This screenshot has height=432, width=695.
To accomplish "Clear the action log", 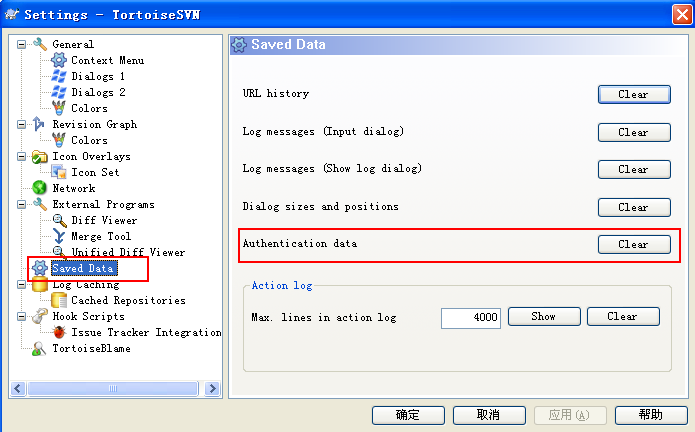I will [x=623, y=316].
